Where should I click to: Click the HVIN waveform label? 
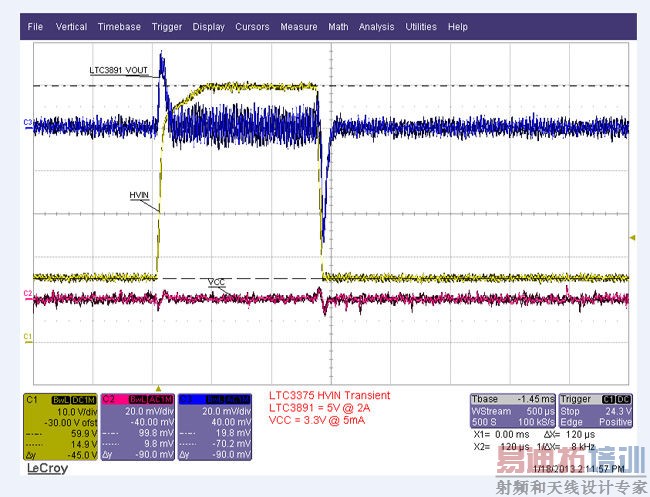coord(139,195)
